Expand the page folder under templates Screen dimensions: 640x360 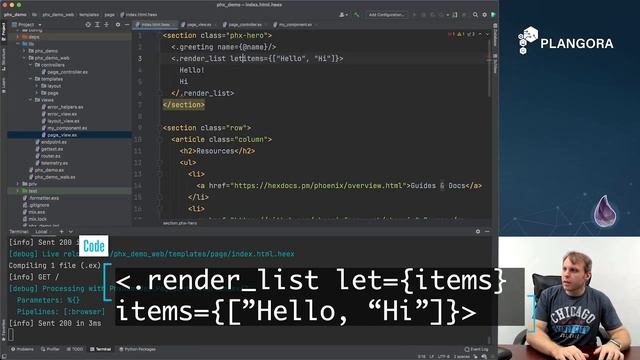37,93
